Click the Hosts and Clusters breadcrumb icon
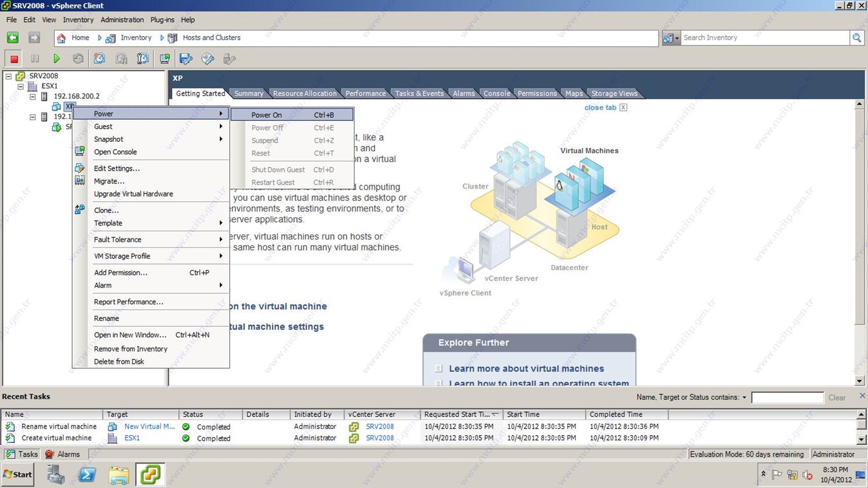Viewport: 868px width, 488px height. [173, 38]
